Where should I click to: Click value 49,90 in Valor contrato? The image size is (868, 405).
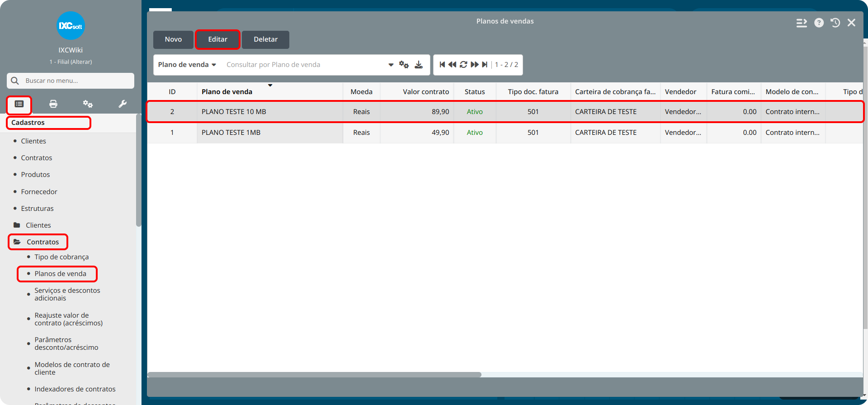point(440,133)
